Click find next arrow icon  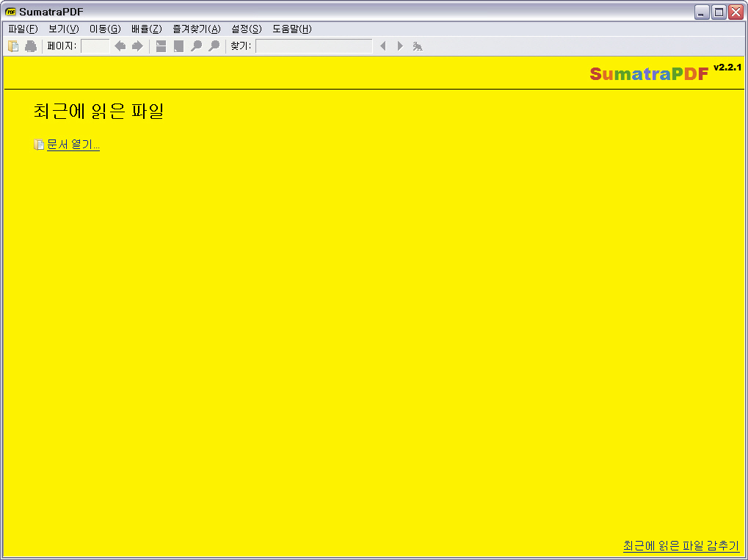point(400,46)
